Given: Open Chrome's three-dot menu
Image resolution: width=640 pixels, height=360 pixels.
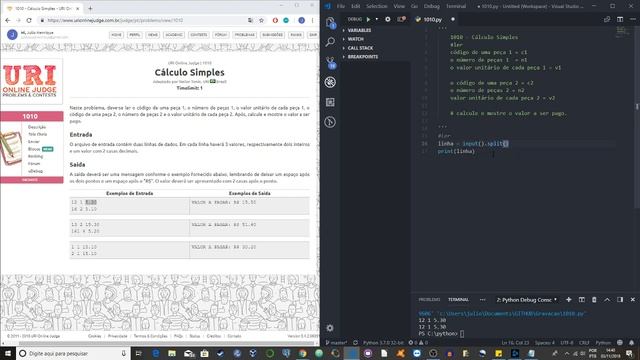Looking at the screenshot, I should (313, 20).
